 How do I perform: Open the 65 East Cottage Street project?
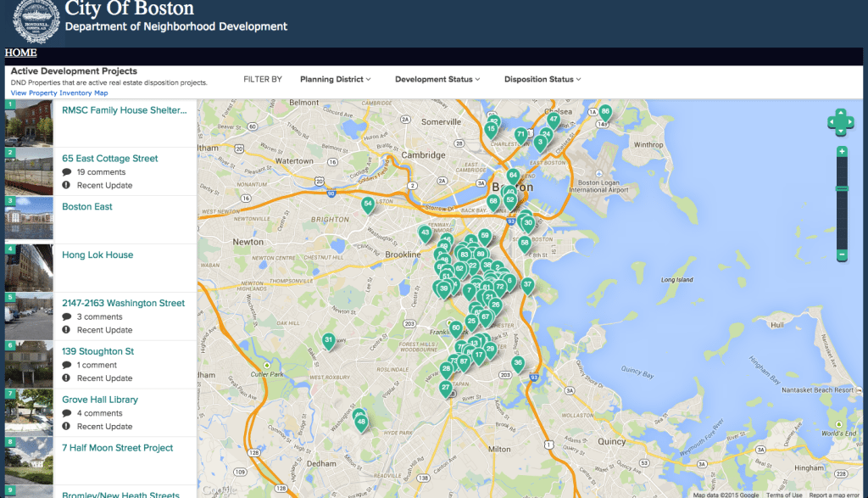tap(110, 159)
